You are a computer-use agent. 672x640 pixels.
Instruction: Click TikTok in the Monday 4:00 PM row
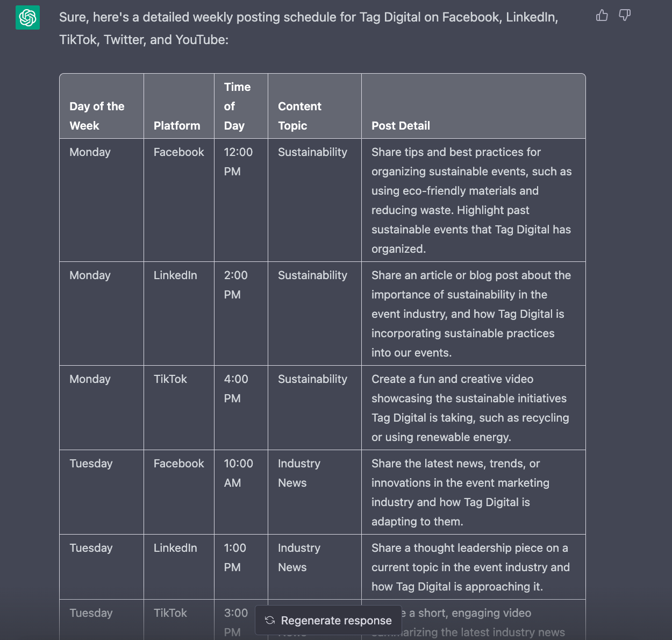(170, 379)
